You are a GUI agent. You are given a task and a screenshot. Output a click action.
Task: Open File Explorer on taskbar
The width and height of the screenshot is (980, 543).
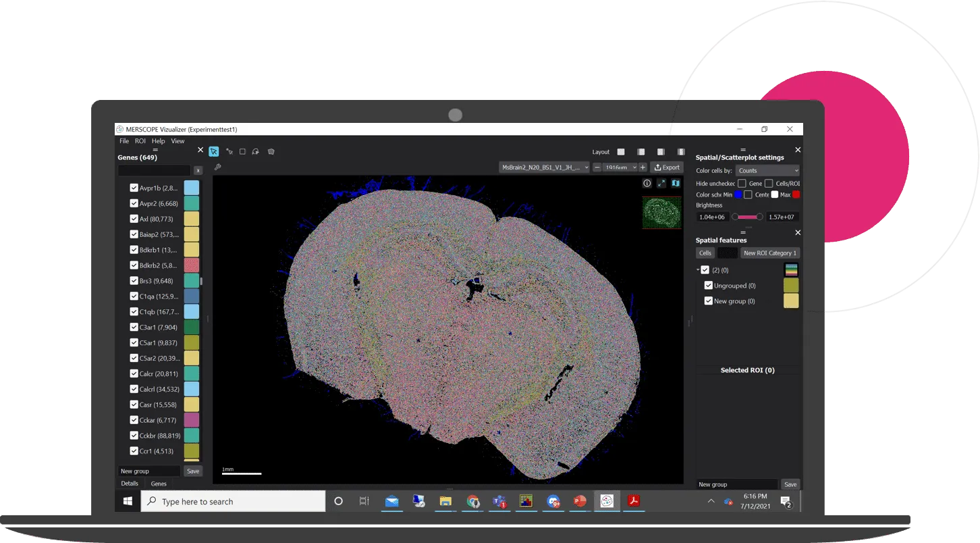(445, 501)
